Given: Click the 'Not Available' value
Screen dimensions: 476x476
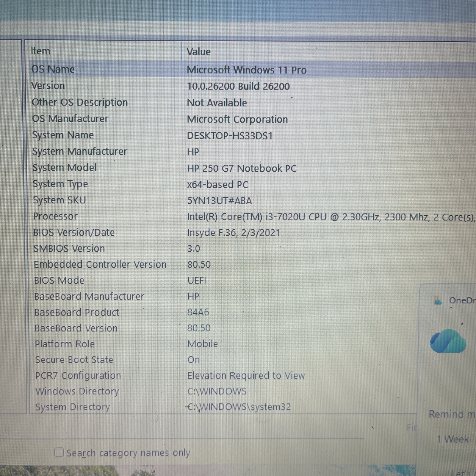Looking at the screenshot, I should pos(217,103).
